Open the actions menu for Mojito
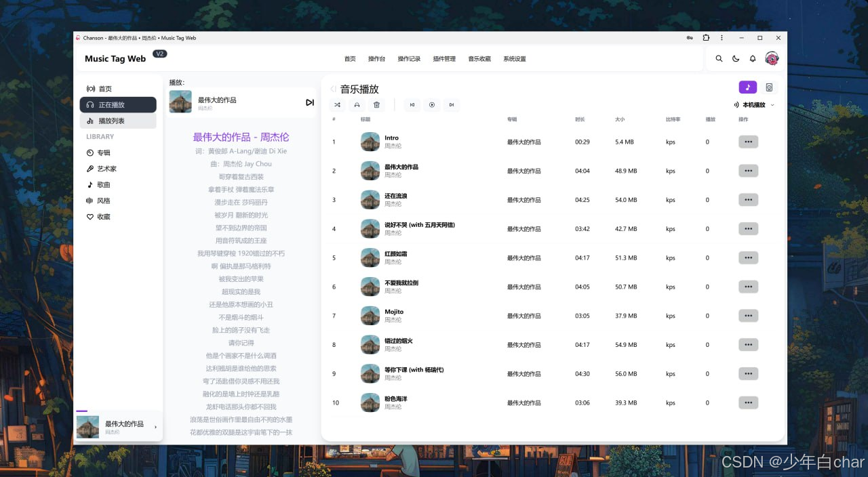The height and width of the screenshot is (477, 868). tap(748, 316)
